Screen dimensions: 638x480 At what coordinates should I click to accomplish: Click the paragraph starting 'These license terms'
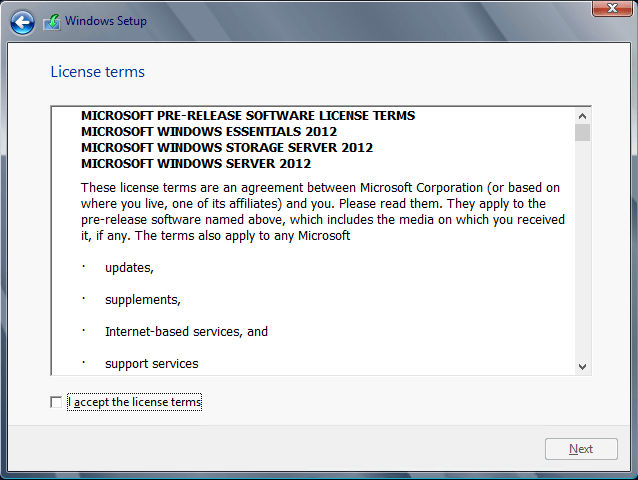pyautogui.click(x=323, y=212)
